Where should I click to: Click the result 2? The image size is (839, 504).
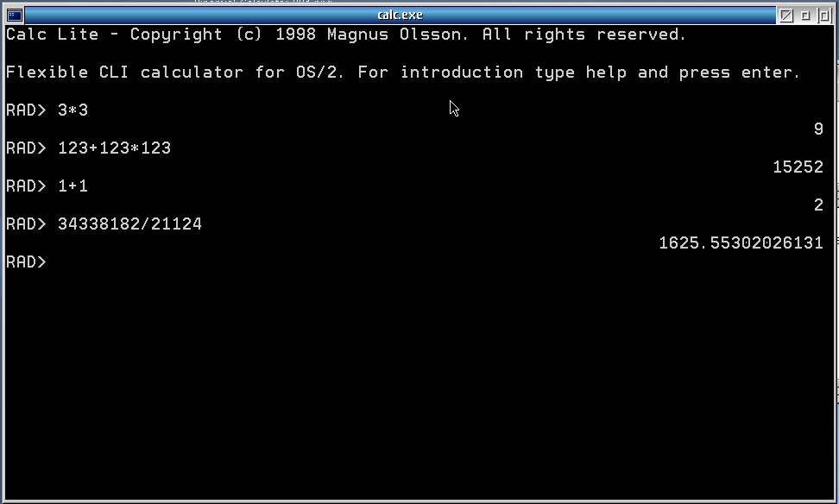click(818, 205)
